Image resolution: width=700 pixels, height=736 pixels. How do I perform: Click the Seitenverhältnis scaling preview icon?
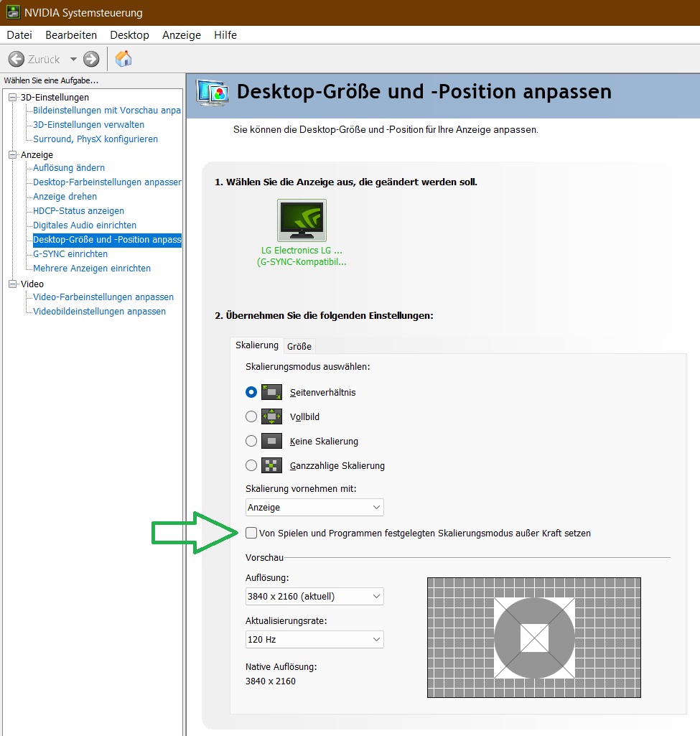(x=271, y=392)
